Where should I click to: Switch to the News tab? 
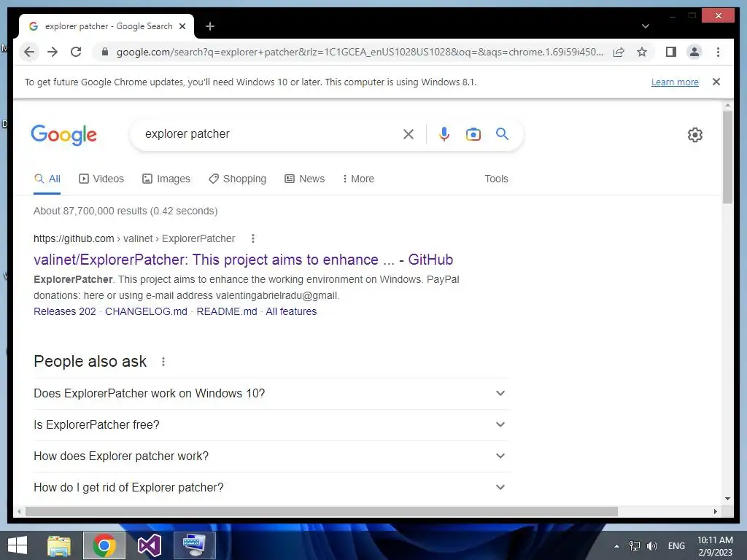(304, 179)
